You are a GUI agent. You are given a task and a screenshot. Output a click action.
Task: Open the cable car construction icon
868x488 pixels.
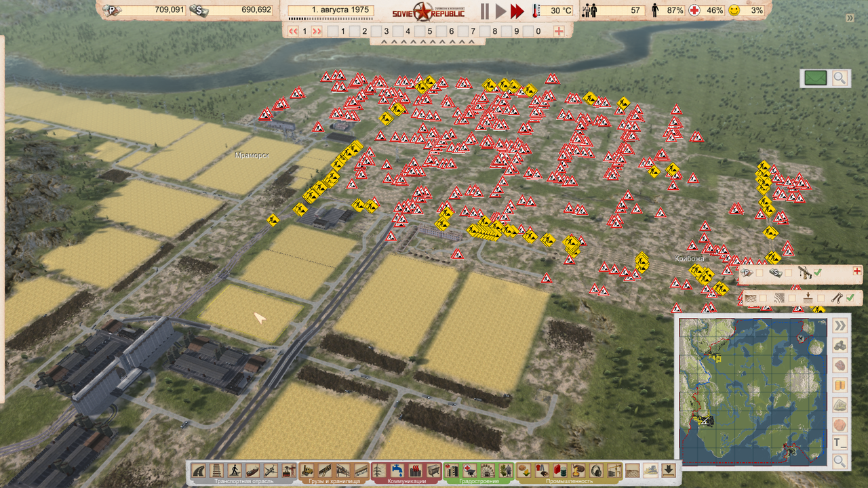coord(289,470)
